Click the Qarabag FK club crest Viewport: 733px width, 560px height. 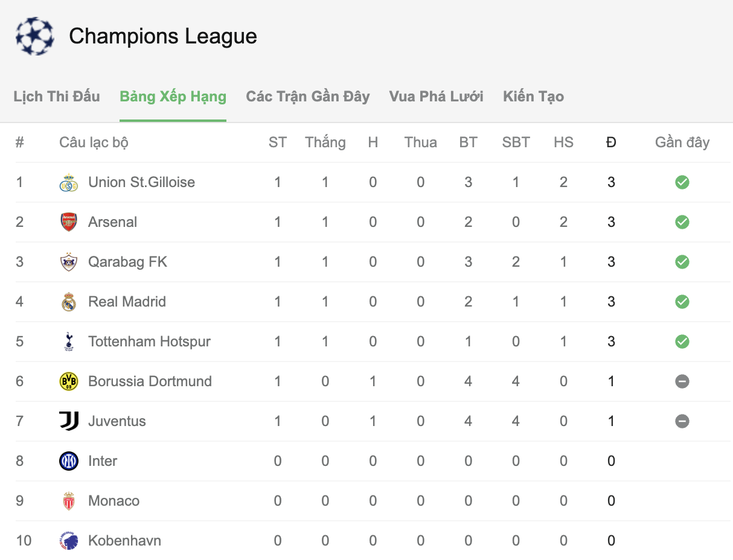tap(69, 262)
